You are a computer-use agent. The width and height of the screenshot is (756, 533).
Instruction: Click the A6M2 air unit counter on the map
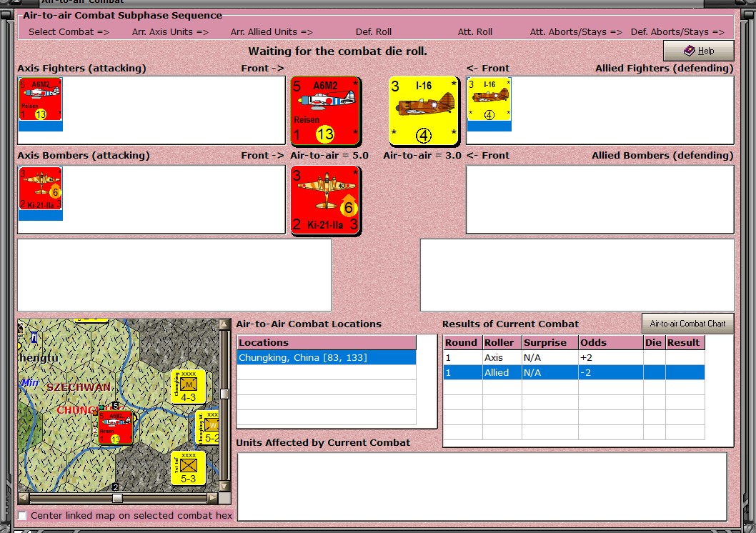(x=115, y=427)
